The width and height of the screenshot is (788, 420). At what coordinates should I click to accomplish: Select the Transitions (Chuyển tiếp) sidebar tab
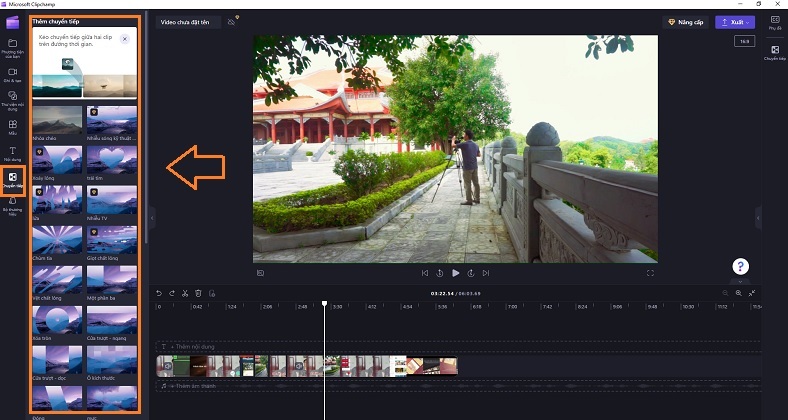(x=13, y=180)
